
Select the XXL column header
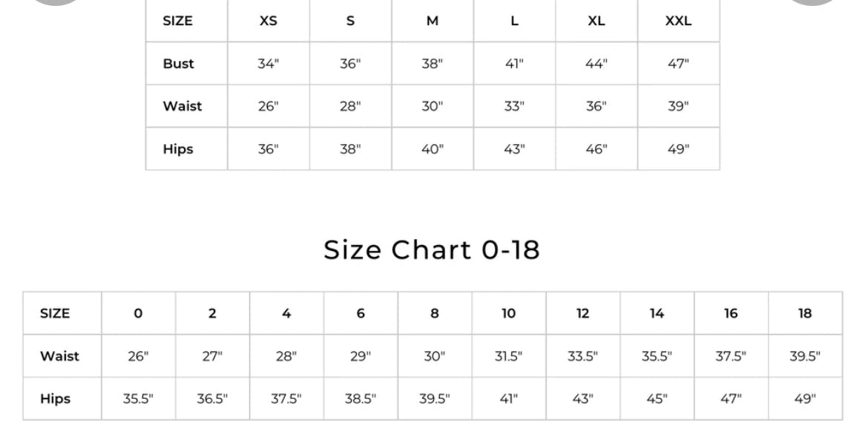(x=678, y=22)
